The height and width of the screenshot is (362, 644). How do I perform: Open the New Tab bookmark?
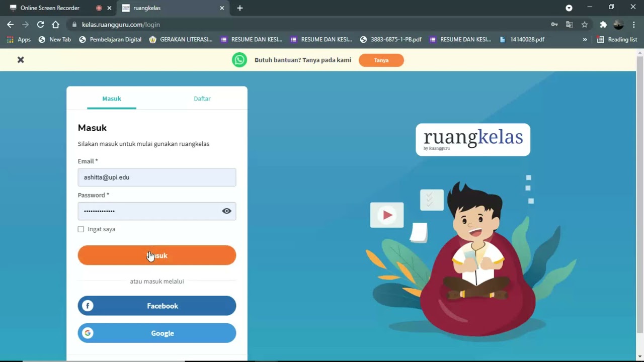55,40
